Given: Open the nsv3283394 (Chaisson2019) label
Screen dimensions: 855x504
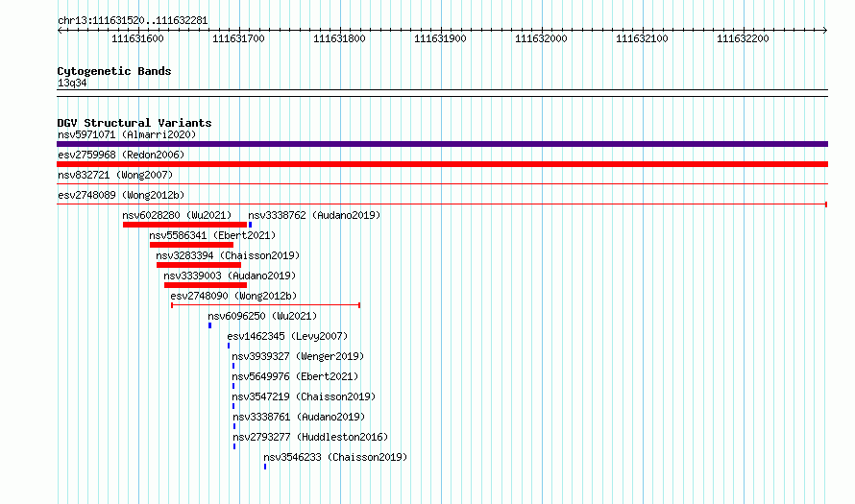Looking at the screenshot, I should [228, 255].
